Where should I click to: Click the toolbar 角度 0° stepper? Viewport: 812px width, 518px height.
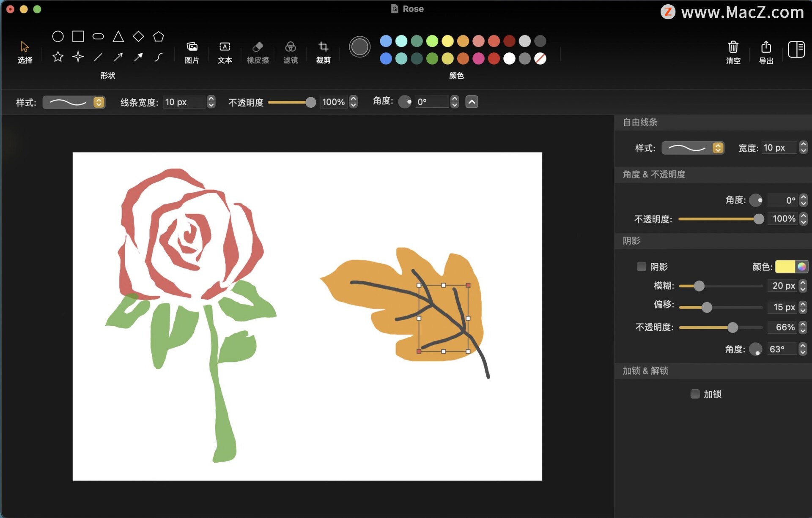(x=455, y=102)
